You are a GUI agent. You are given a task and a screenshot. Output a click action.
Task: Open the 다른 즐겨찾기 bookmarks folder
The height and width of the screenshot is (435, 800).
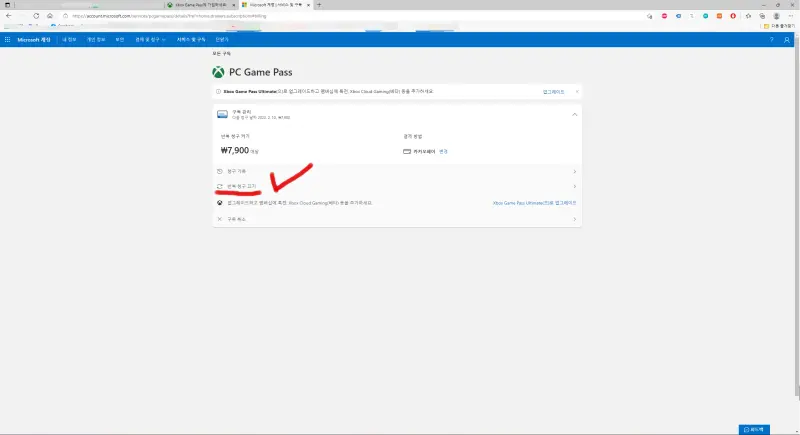click(779, 26)
